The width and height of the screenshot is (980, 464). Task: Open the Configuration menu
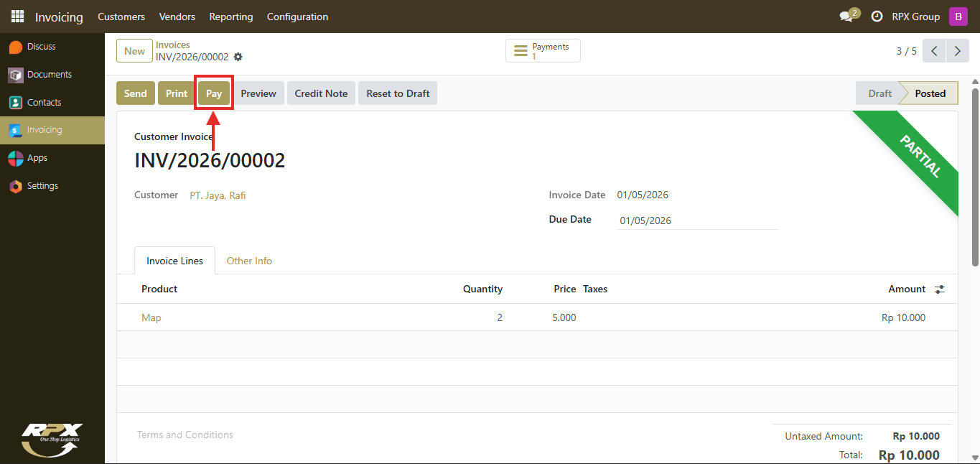coord(297,17)
